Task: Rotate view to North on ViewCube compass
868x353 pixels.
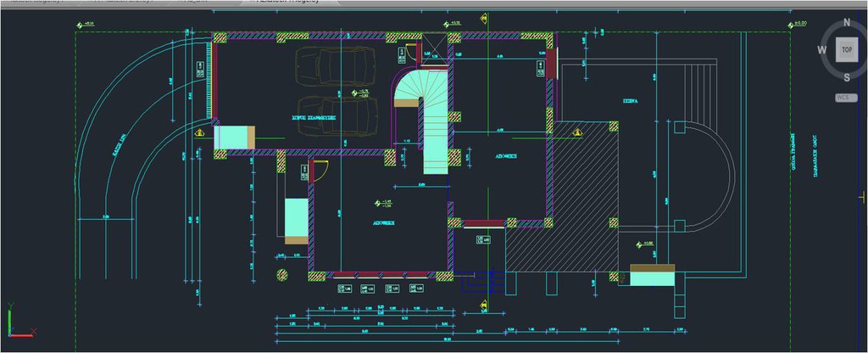Action: click(847, 23)
